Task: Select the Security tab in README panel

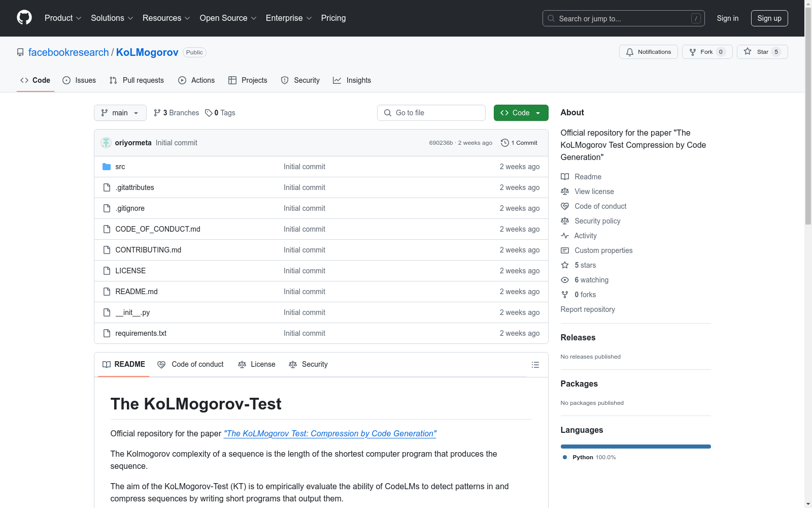Action: coord(308,364)
